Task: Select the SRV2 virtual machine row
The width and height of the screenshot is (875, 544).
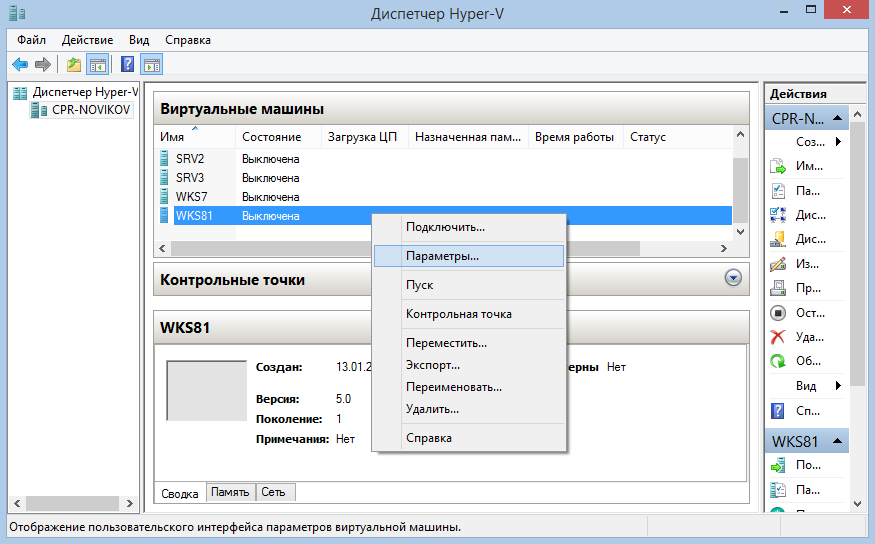Action: pyautogui.click(x=190, y=159)
